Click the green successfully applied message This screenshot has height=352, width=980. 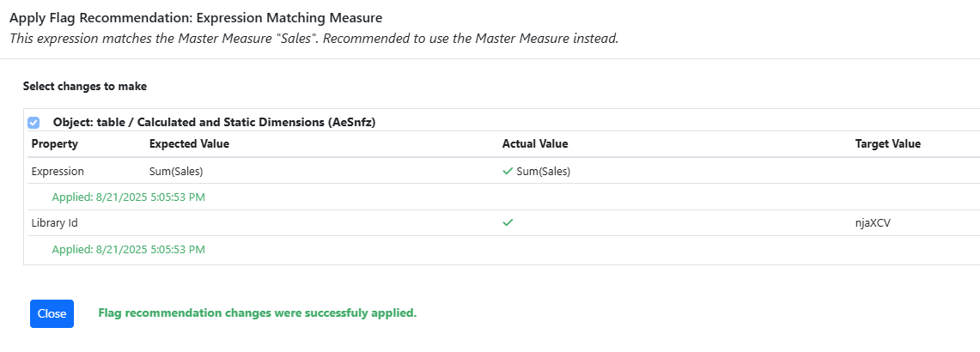(258, 313)
